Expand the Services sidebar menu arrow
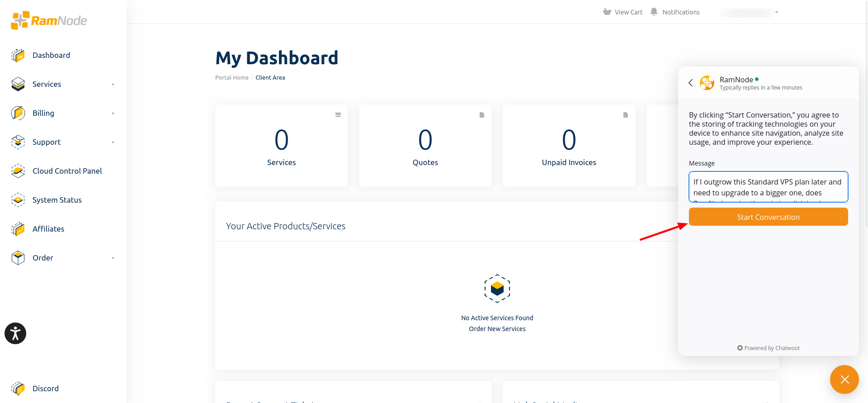This screenshot has width=868, height=403. (x=113, y=85)
